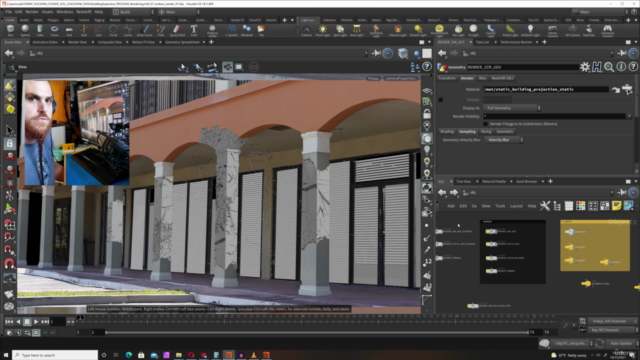Open network editor wrench tool icon
This screenshot has height=360, width=640.
point(545,206)
